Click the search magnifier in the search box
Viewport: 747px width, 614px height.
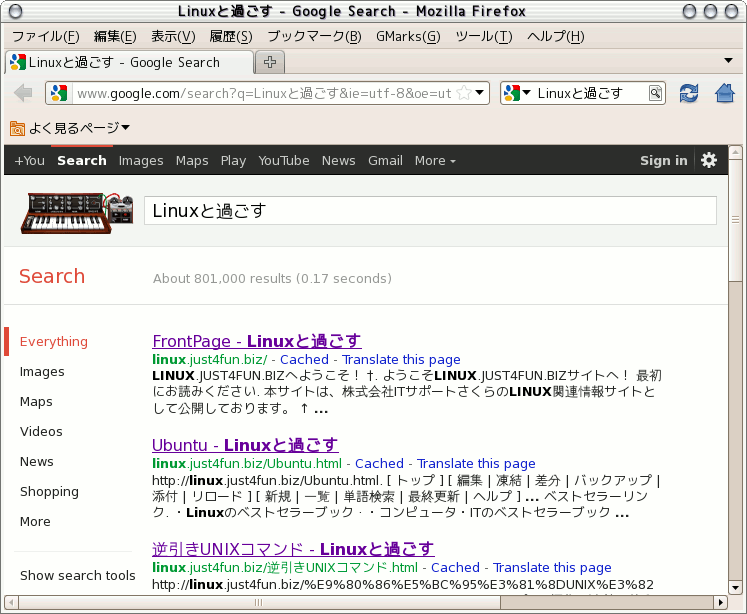point(655,93)
